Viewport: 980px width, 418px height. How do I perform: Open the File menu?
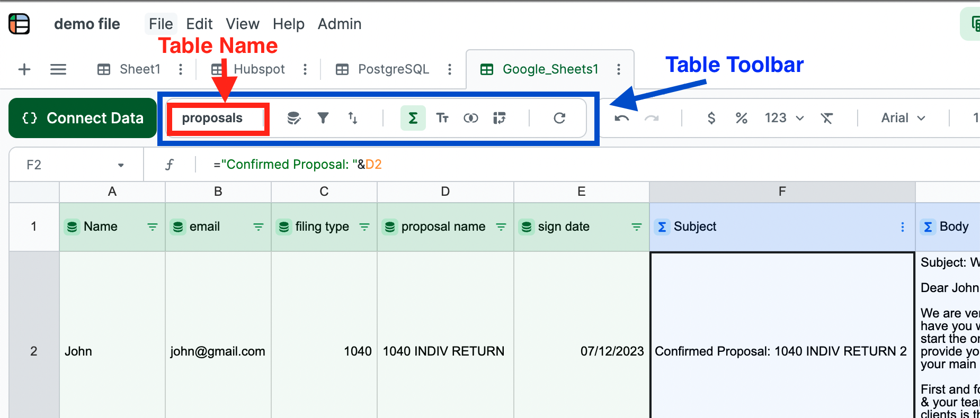[161, 24]
